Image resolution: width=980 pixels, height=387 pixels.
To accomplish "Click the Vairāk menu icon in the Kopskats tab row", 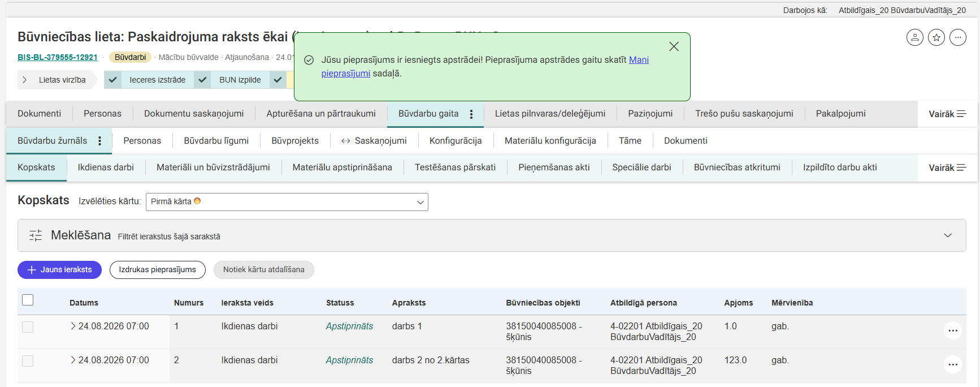I will (961, 167).
